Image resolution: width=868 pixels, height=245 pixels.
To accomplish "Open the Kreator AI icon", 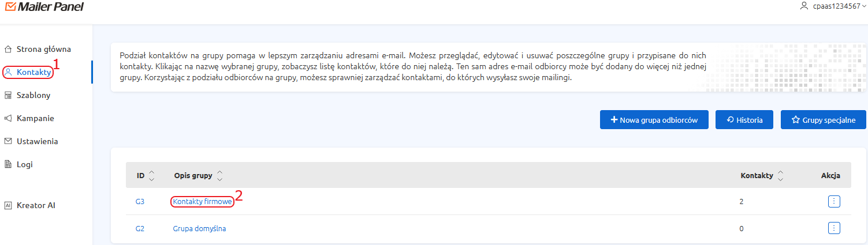I will pos(8,205).
